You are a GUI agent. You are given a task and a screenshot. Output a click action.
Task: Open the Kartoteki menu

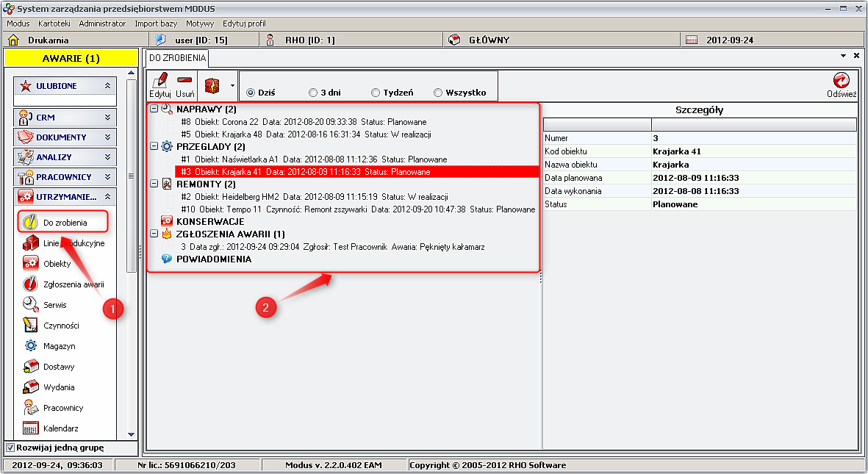[54, 24]
